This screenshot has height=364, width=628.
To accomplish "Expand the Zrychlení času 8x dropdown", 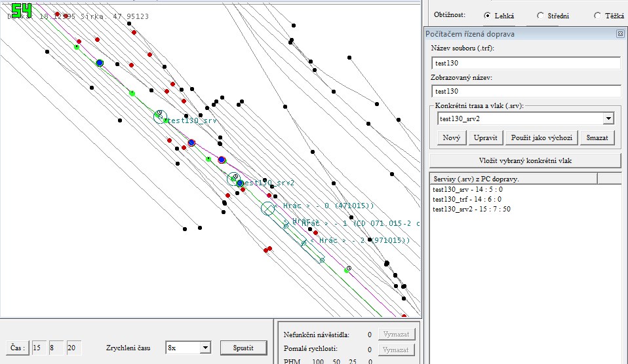I will point(204,348).
